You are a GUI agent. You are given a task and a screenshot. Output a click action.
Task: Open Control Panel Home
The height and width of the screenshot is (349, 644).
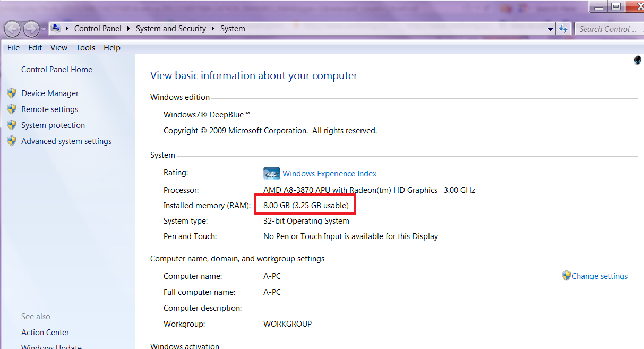coord(57,70)
